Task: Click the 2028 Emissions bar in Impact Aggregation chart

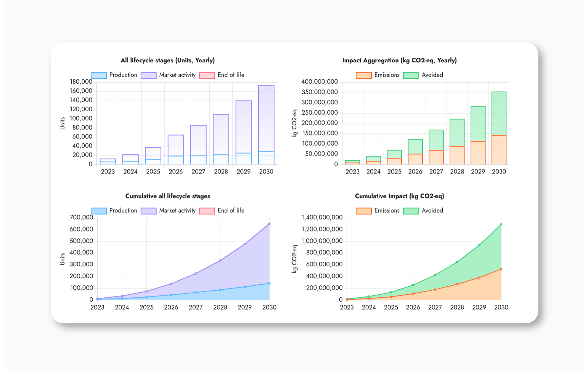Action: tap(457, 155)
